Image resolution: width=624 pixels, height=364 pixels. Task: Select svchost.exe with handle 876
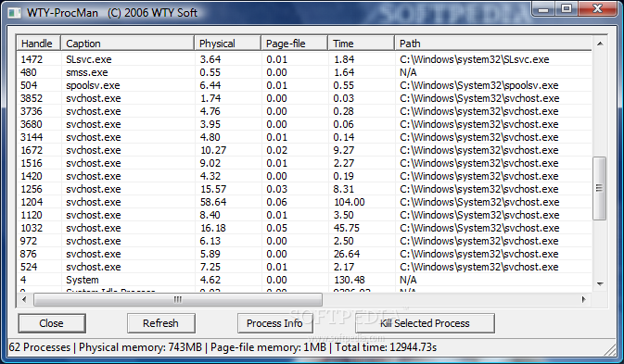pyautogui.click(x=304, y=254)
